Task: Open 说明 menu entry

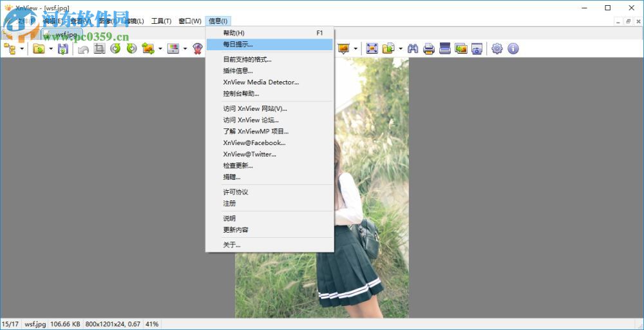Action: [x=269, y=218]
